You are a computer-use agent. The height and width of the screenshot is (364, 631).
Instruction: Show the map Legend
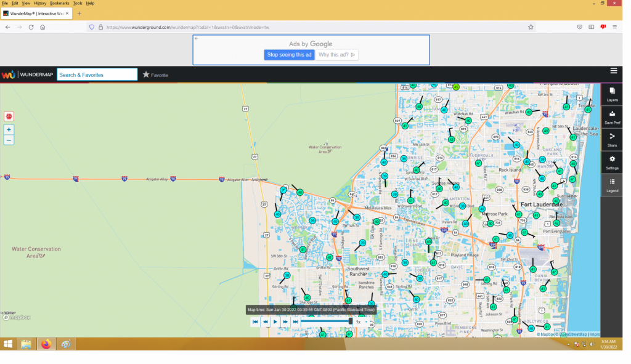(x=611, y=185)
